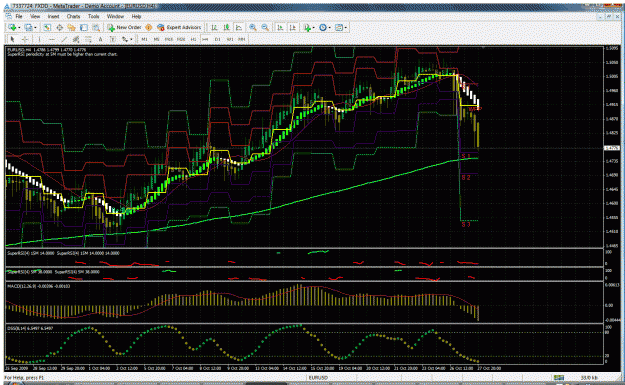Open the Help menu
Viewport: 625px width, 385px height.
tap(136, 16)
